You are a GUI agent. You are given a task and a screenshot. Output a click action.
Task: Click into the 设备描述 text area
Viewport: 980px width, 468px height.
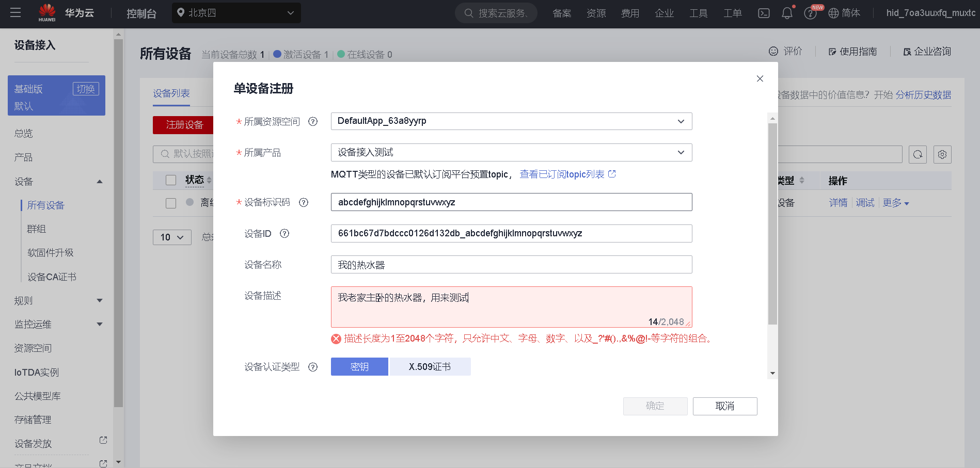[511, 307]
